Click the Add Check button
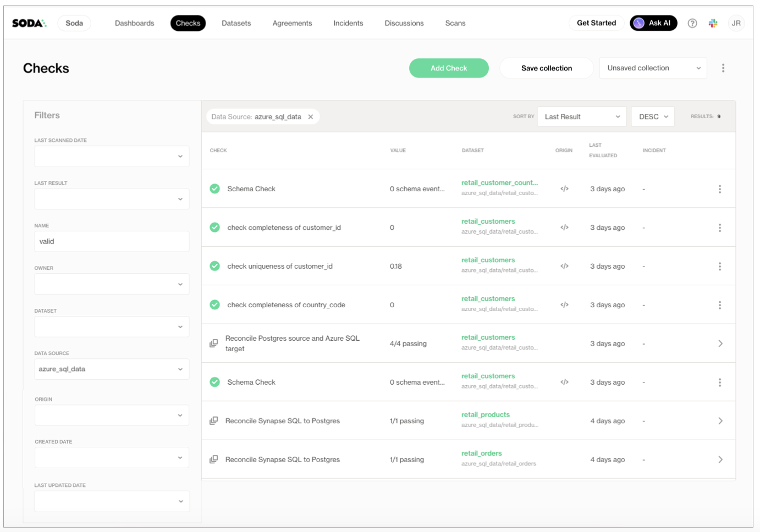760x532 pixels. pyautogui.click(x=449, y=68)
